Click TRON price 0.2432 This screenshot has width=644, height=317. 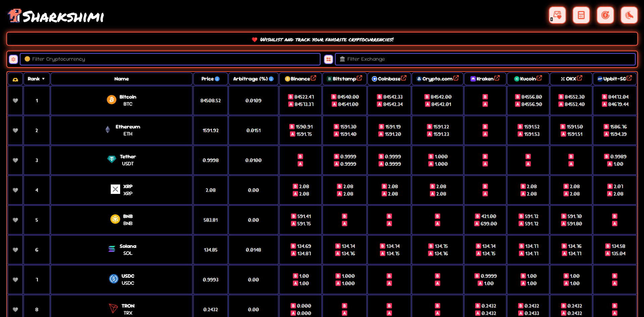point(210,310)
